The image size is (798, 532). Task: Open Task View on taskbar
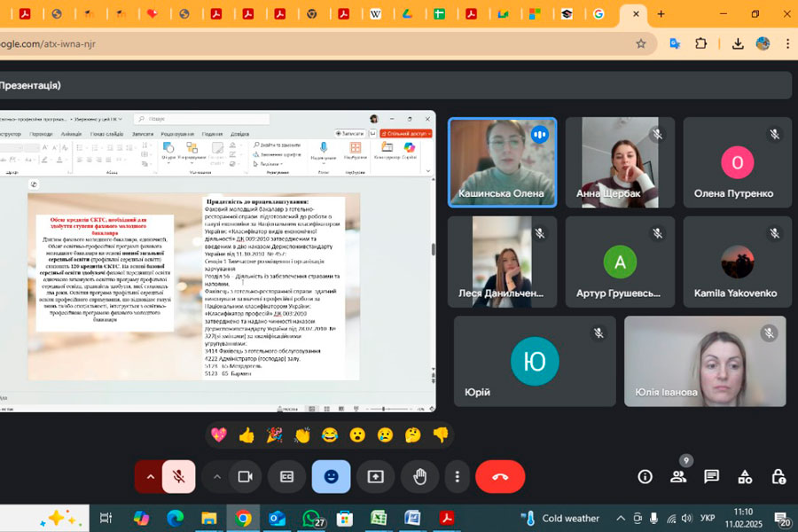pos(106,518)
